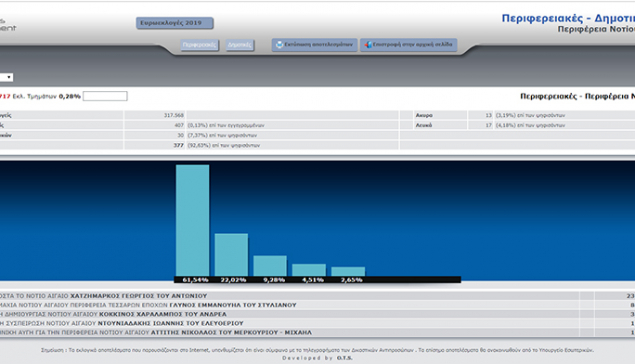Click the 317.568 value cell
This screenshot has width=635, height=364.
pyautogui.click(x=174, y=115)
